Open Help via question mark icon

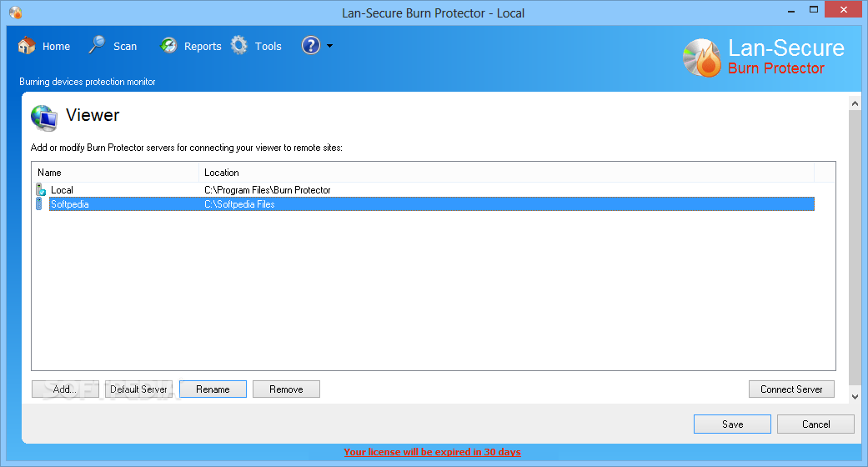coord(311,45)
